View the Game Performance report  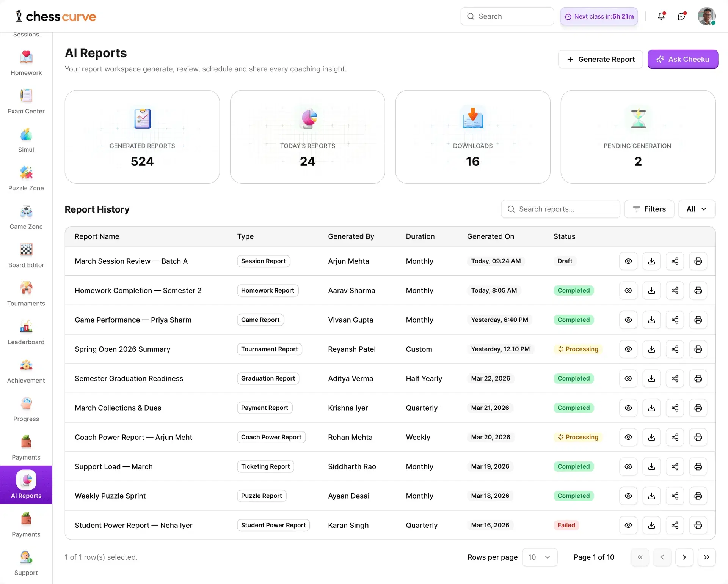click(628, 320)
